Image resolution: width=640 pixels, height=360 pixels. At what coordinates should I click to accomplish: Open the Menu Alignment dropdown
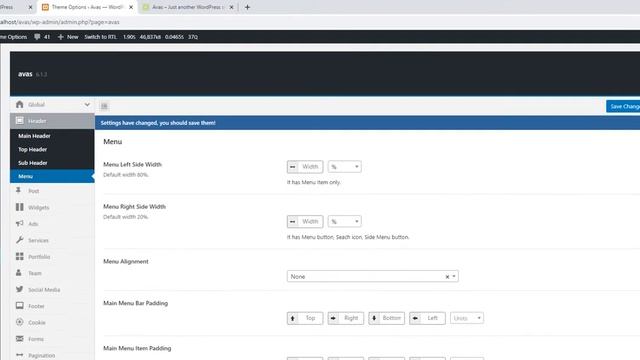(372, 276)
